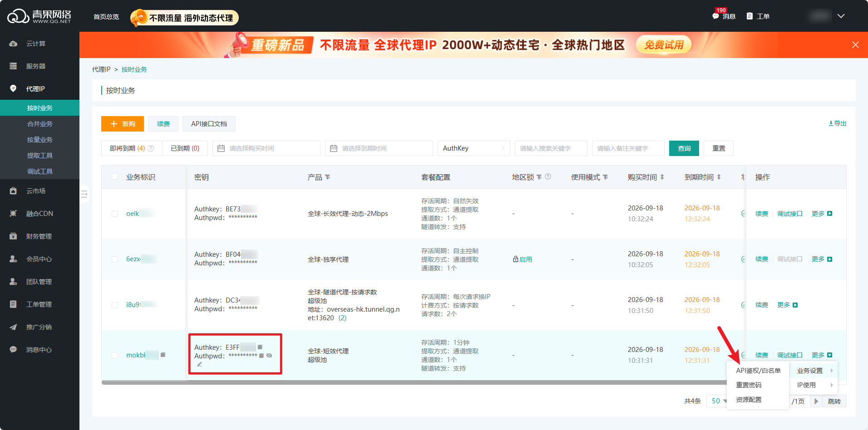Open the 50 per-page size dropdown
The width and height of the screenshot is (868, 430).
click(719, 401)
